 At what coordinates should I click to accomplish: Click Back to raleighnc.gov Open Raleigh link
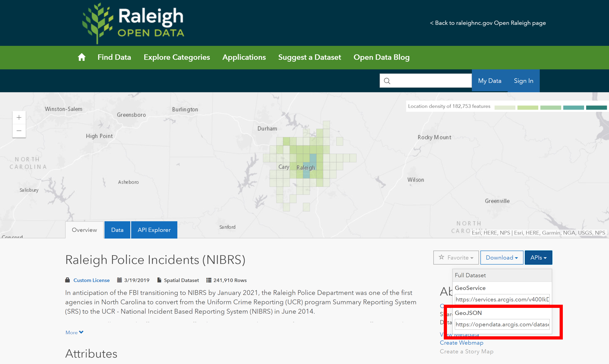pyautogui.click(x=487, y=23)
